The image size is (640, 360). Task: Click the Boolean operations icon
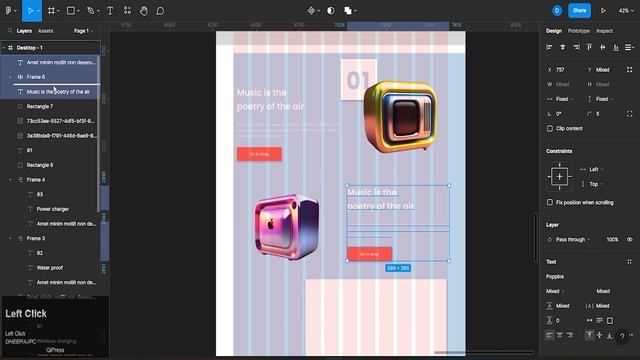pyautogui.click(x=348, y=11)
